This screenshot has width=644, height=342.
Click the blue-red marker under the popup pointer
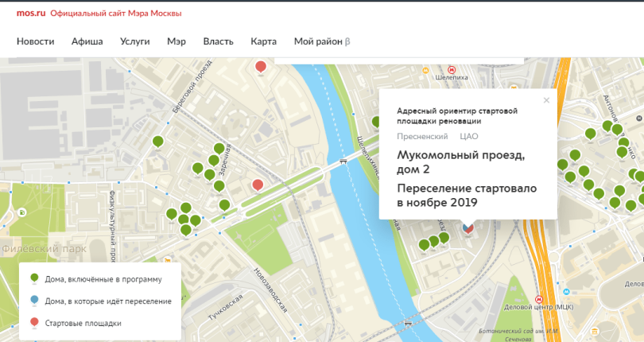point(467,227)
